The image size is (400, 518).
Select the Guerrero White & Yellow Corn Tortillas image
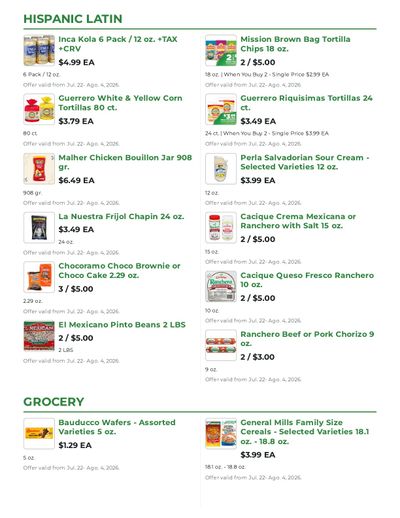click(x=39, y=109)
